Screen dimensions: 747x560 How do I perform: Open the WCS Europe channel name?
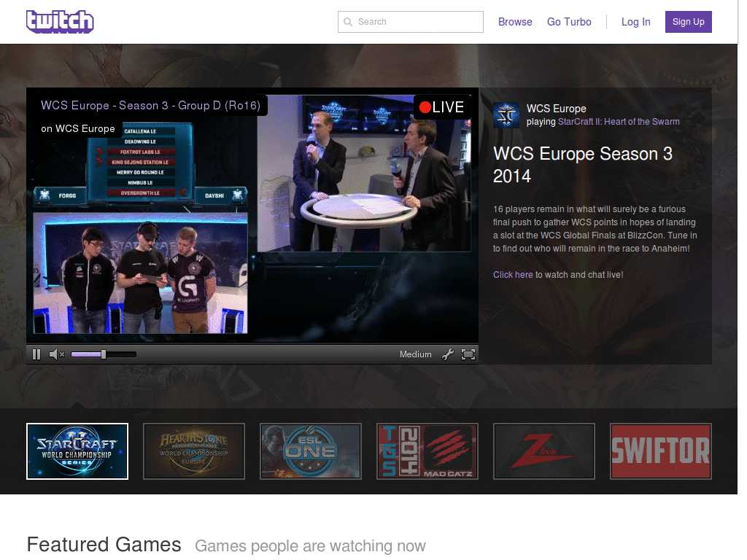557,109
